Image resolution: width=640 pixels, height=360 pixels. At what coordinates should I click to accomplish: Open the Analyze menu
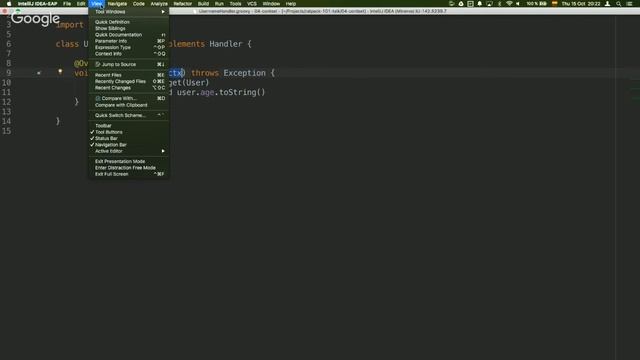pyautogui.click(x=159, y=4)
